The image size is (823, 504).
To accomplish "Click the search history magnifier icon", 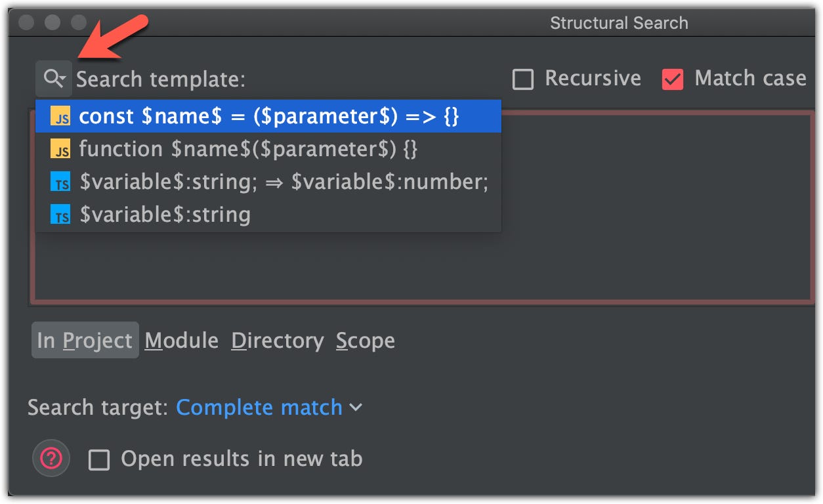I will click(54, 79).
